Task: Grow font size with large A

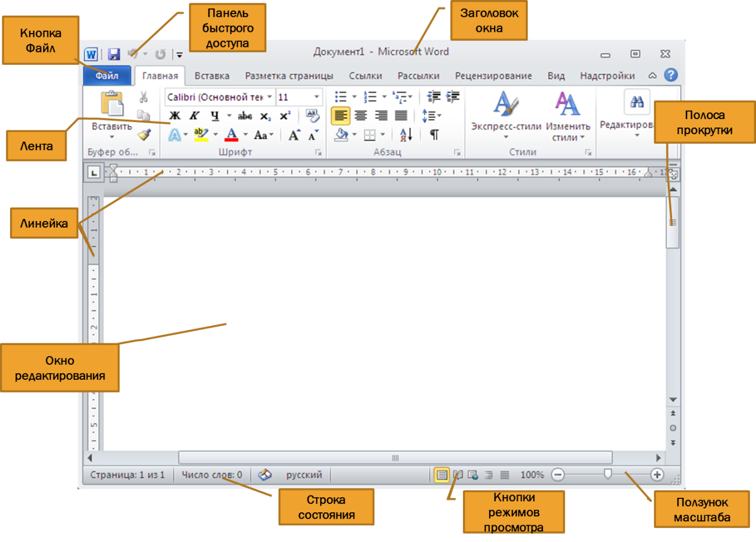Action: click(x=294, y=135)
